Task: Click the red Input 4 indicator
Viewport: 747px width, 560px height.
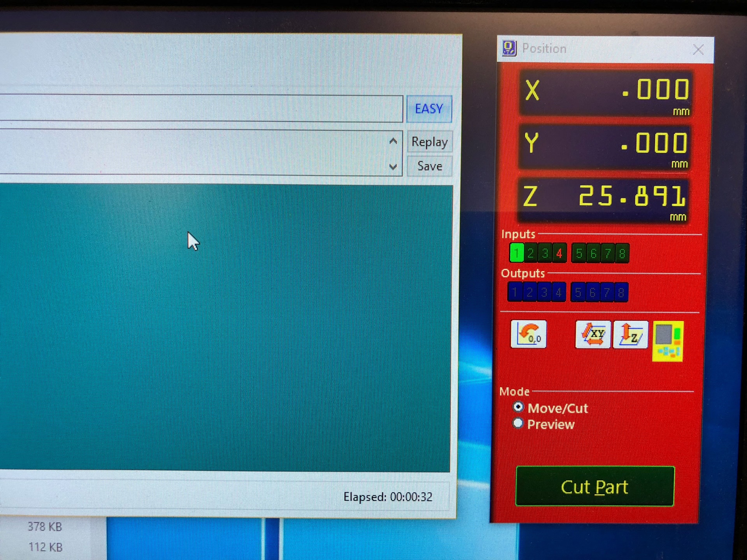Action: [x=559, y=254]
